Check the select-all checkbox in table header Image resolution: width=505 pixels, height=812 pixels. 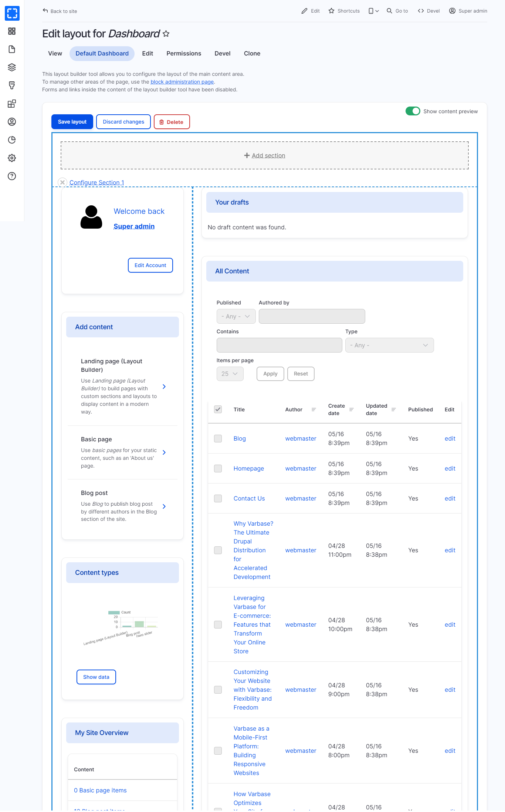[x=218, y=410]
